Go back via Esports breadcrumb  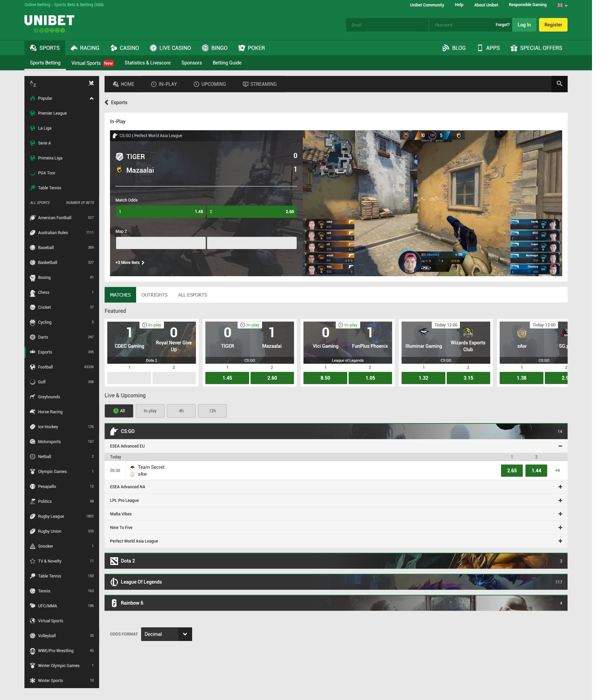[116, 102]
